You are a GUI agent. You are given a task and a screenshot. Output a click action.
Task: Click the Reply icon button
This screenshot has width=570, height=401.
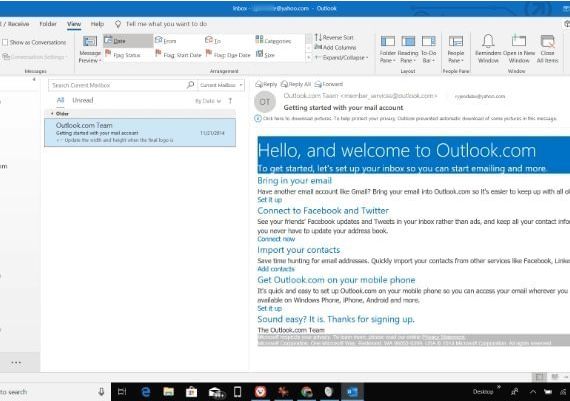tap(266, 84)
